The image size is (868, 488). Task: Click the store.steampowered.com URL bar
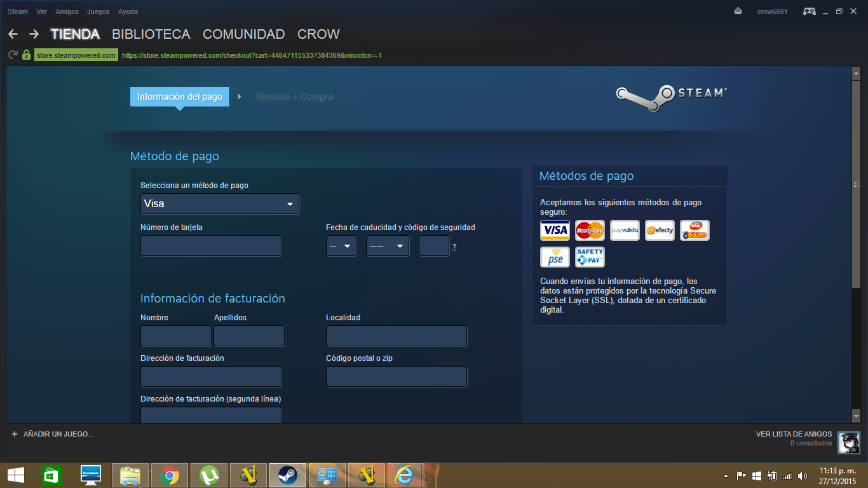76,55
